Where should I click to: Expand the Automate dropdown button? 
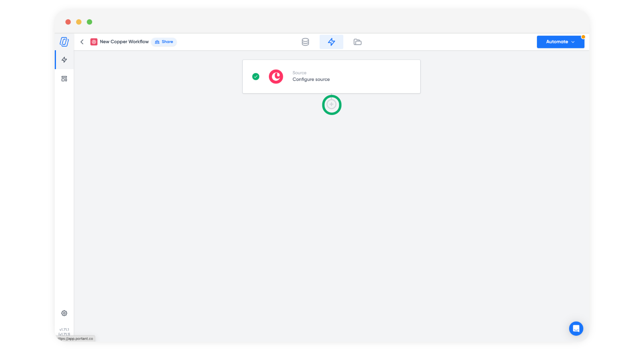[x=557, y=42]
